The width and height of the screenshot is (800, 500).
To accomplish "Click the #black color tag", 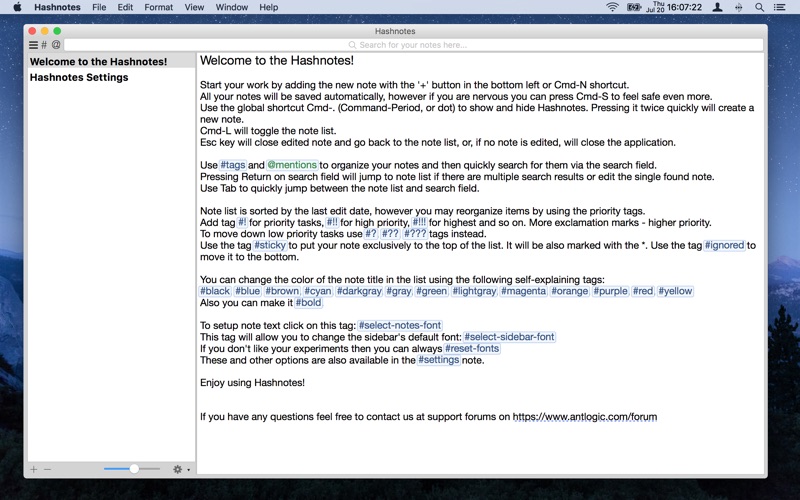I will [215, 291].
